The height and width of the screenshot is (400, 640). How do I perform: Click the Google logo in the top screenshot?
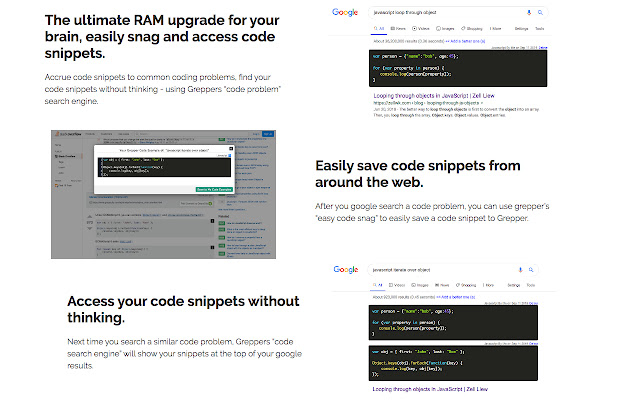347,14
